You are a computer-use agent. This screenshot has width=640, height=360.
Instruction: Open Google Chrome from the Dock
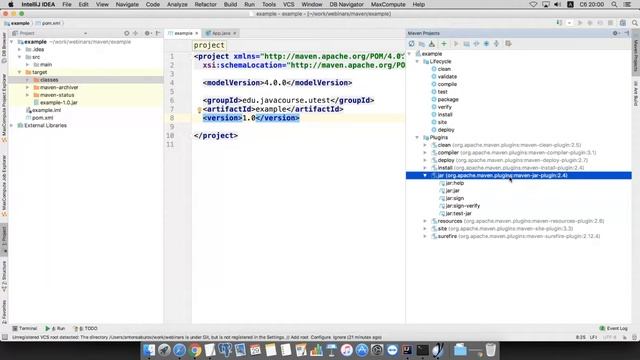[195, 350]
